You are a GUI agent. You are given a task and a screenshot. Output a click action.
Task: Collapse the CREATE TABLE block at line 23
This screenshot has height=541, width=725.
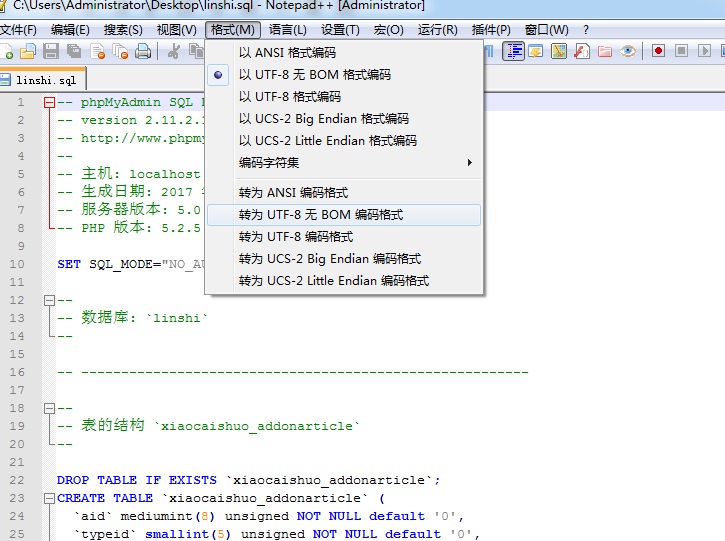pos(49,498)
